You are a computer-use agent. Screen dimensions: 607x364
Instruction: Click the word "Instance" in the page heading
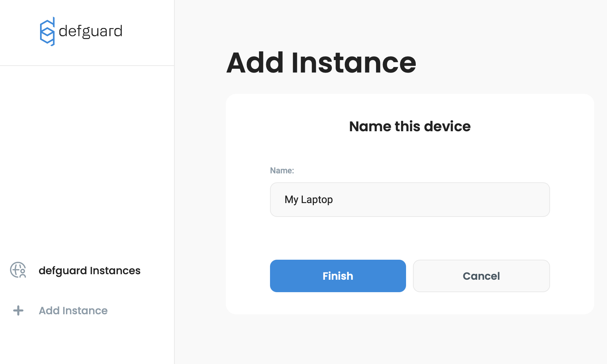[x=354, y=63]
